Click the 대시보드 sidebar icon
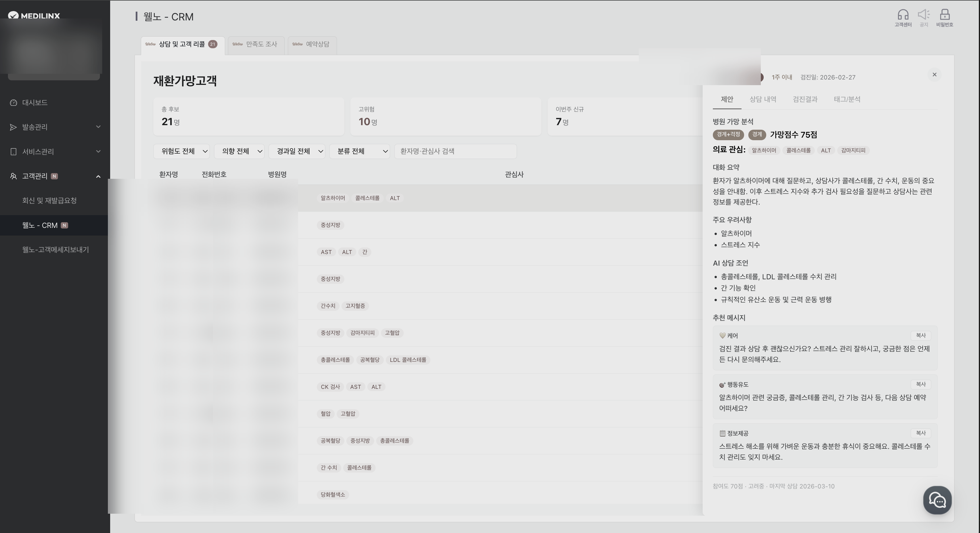 pos(13,103)
